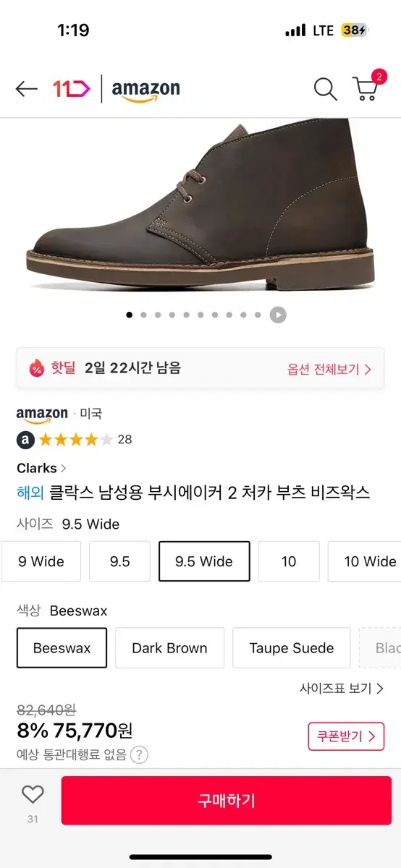Tap the customs fee help question icon

(x=140, y=755)
